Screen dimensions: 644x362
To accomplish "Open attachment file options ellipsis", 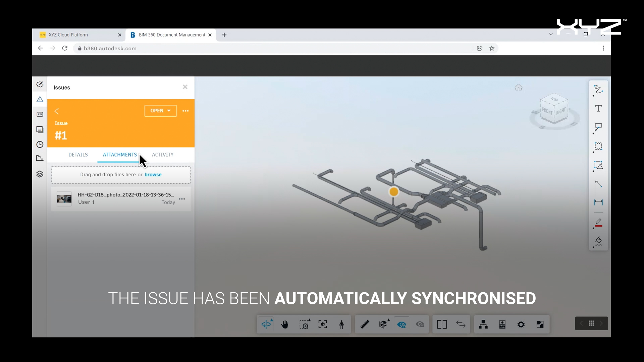I will click(x=182, y=199).
